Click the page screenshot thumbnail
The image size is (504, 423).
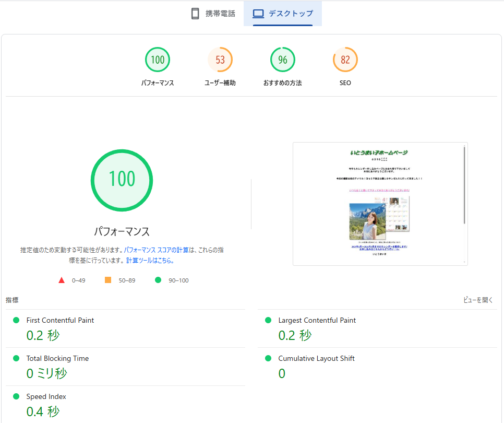380,204
